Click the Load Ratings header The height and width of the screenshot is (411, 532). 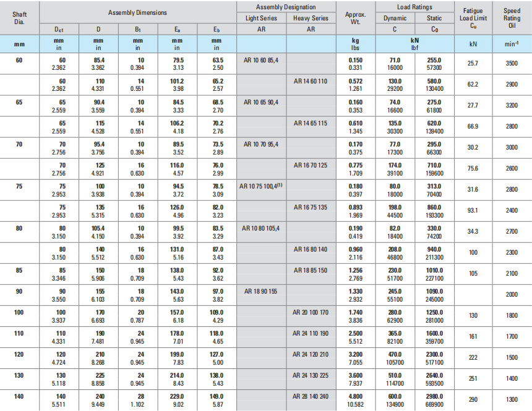[x=414, y=7]
